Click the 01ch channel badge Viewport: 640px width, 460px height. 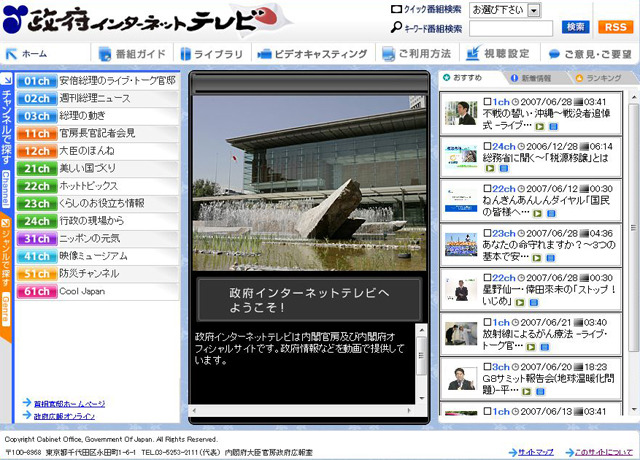click(x=37, y=80)
